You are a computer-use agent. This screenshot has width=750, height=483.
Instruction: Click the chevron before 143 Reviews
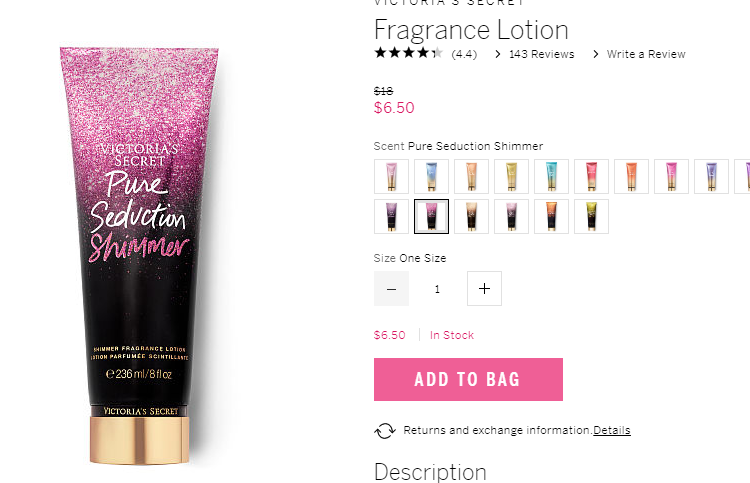[x=498, y=54]
